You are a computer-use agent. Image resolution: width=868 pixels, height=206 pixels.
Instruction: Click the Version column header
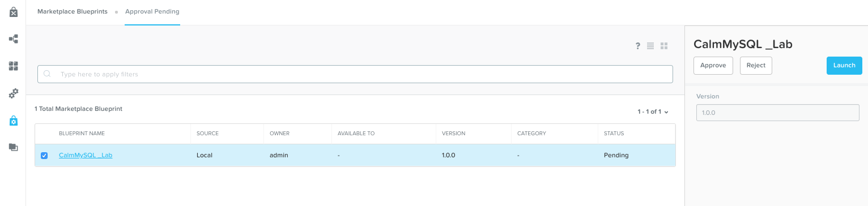pyautogui.click(x=453, y=134)
